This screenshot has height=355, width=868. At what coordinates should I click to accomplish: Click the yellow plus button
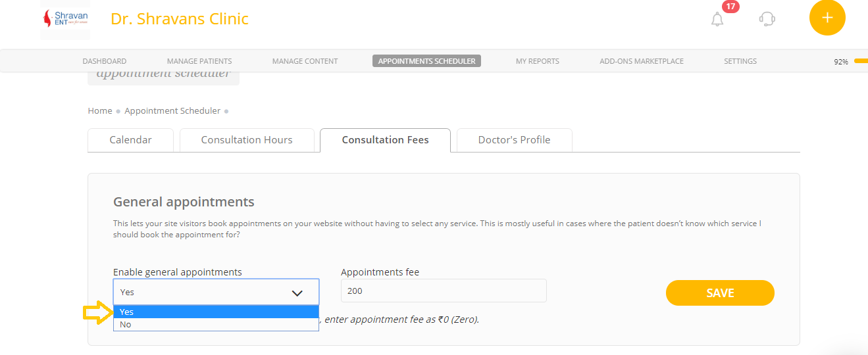pyautogui.click(x=827, y=18)
